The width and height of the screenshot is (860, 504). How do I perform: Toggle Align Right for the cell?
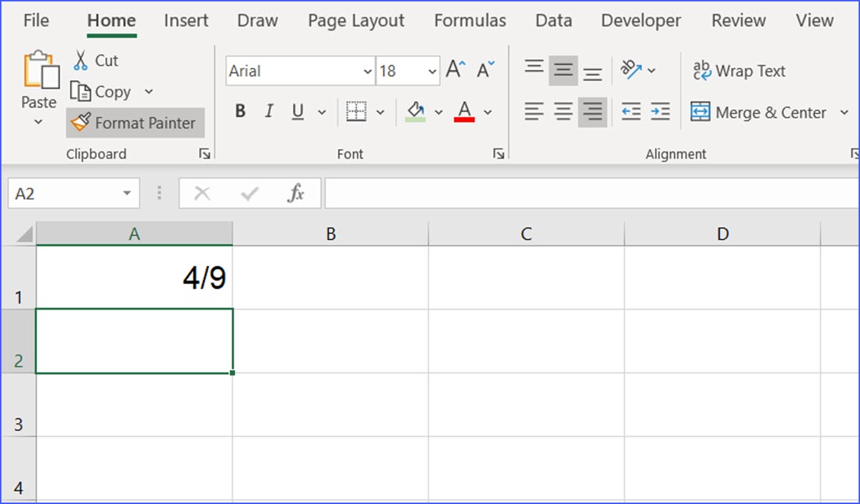point(592,112)
